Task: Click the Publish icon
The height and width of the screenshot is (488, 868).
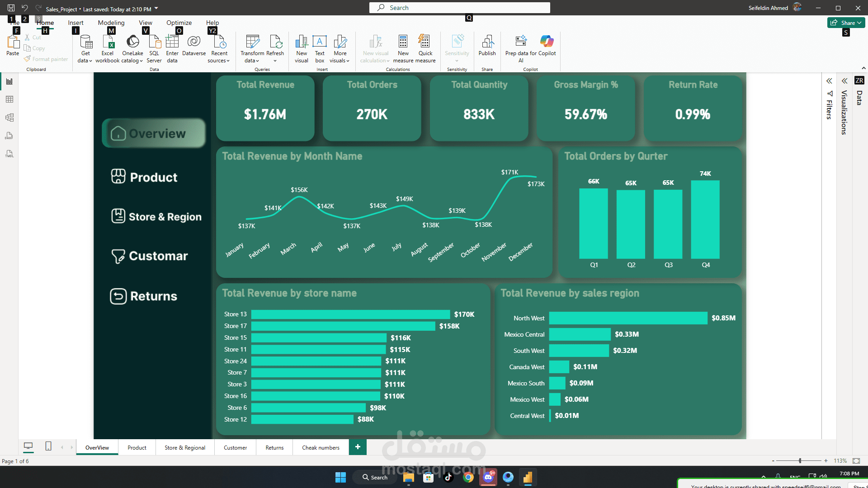Action: pyautogui.click(x=487, y=42)
